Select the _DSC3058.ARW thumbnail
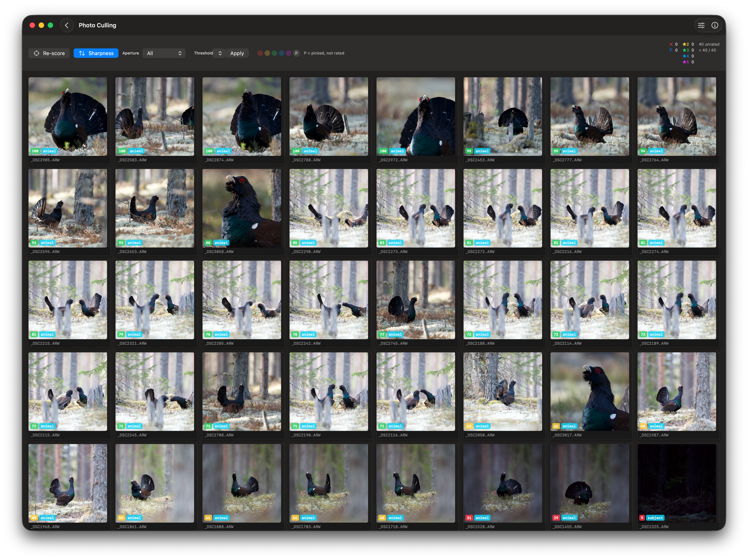Screen dimensions: 748x560 coord(242,208)
